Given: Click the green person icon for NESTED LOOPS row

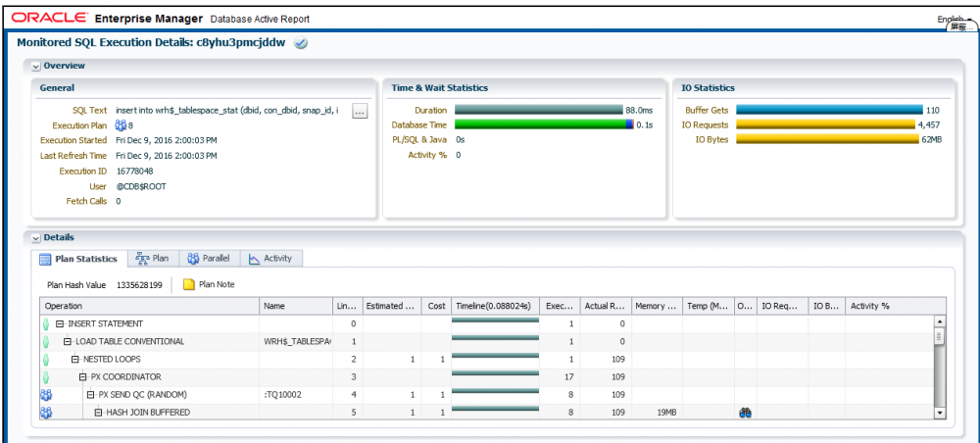Looking at the screenshot, I should [45, 360].
